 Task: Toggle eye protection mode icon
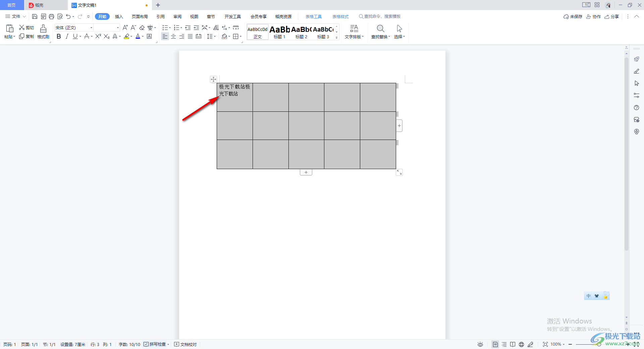[x=480, y=344]
